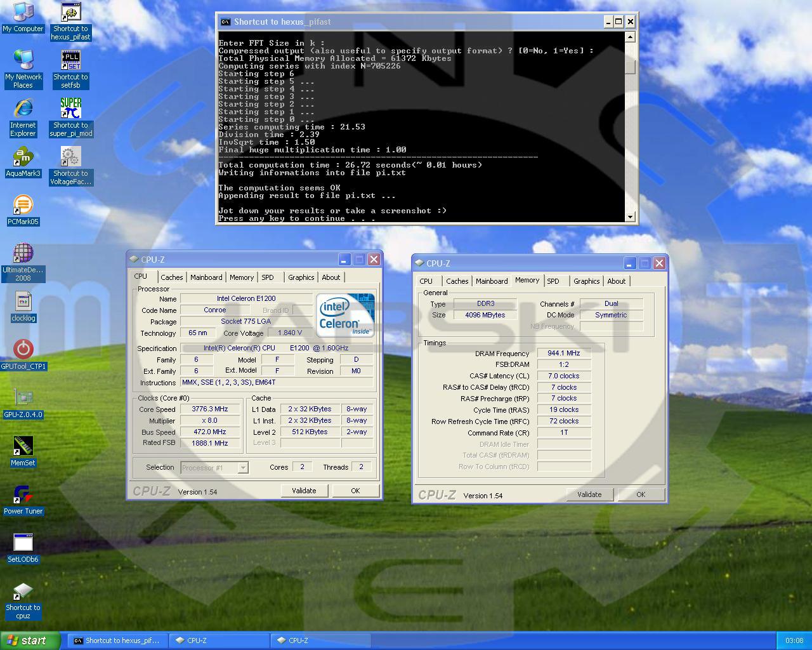Click OK in right CPU-Z window

pos(641,494)
